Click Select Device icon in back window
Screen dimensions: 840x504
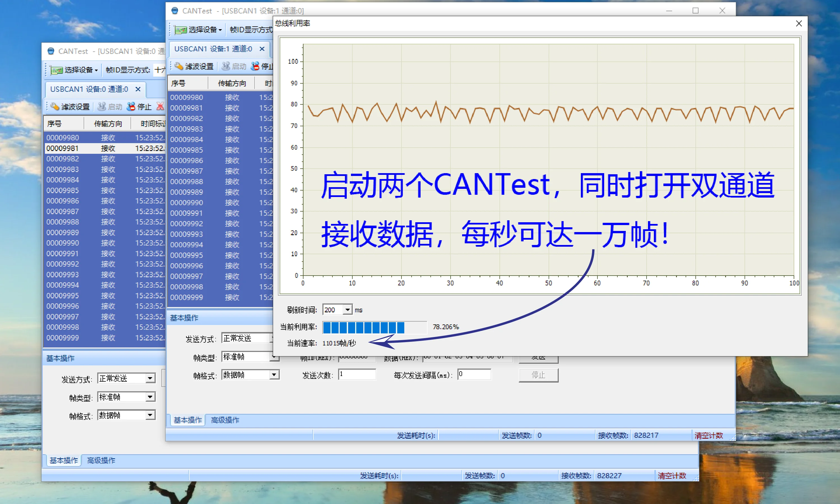pos(57,70)
